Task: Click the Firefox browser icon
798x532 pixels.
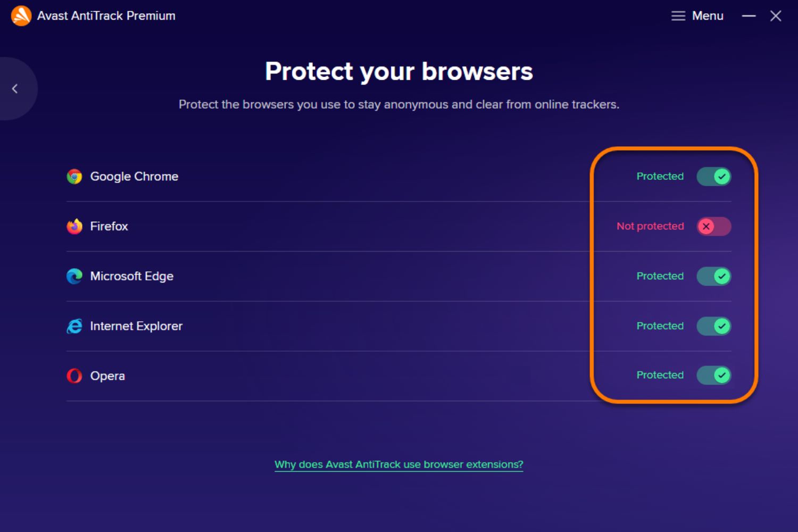Action: click(74, 226)
